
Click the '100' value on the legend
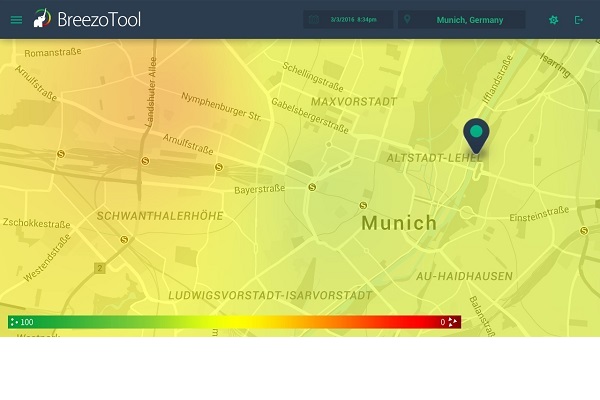pyautogui.click(x=27, y=322)
